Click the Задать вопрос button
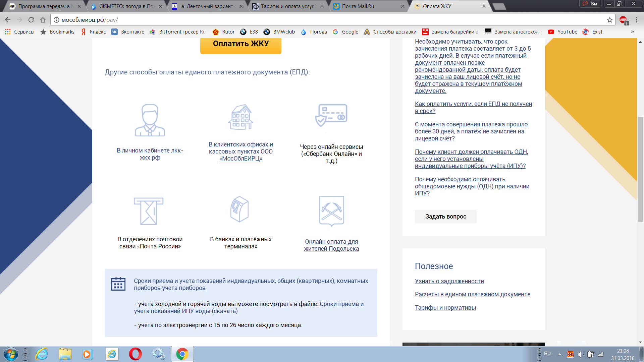644x362 pixels. (x=445, y=217)
